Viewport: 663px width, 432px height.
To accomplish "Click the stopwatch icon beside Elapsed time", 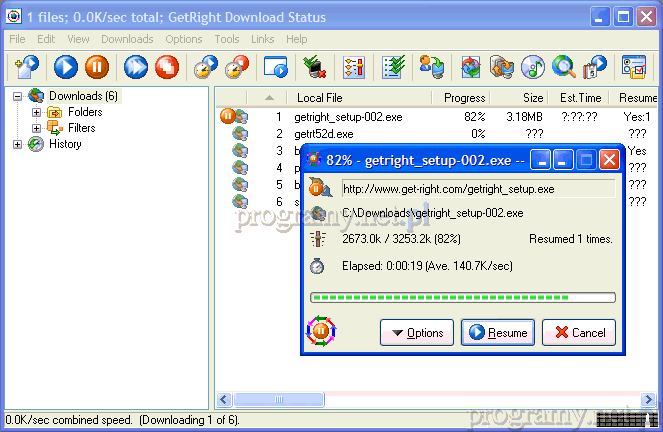I will [317, 265].
